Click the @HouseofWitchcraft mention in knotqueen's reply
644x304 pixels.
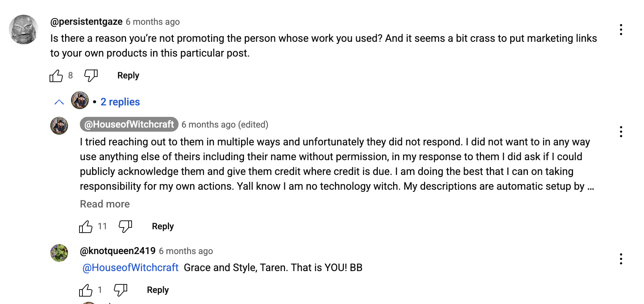(131, 268)
